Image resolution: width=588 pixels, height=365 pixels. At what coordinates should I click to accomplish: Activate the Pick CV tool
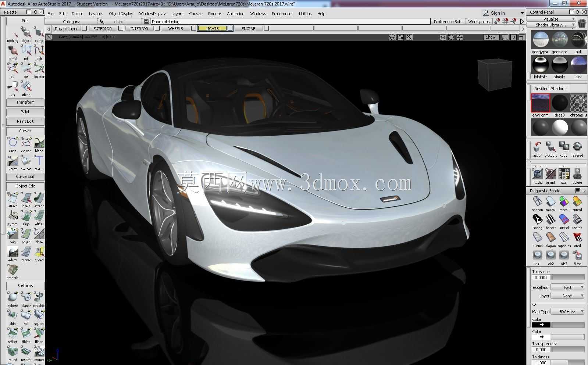click(x=13, y=71)
